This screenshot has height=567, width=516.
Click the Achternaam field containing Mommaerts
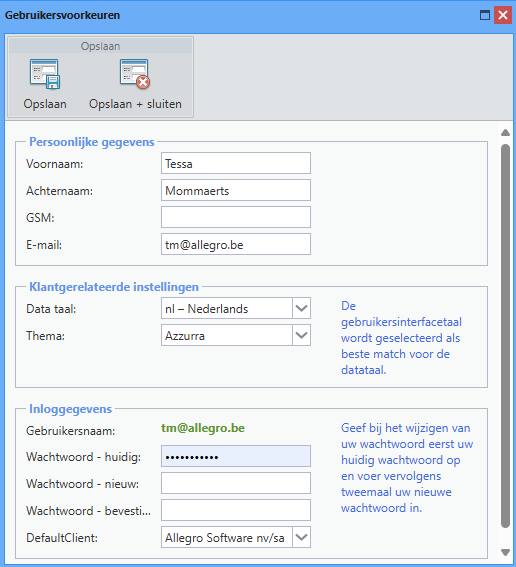236,190
